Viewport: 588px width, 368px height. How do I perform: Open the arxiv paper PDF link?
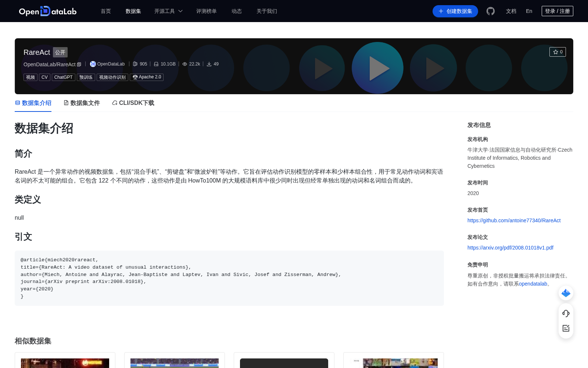click(x=510, y=248)
